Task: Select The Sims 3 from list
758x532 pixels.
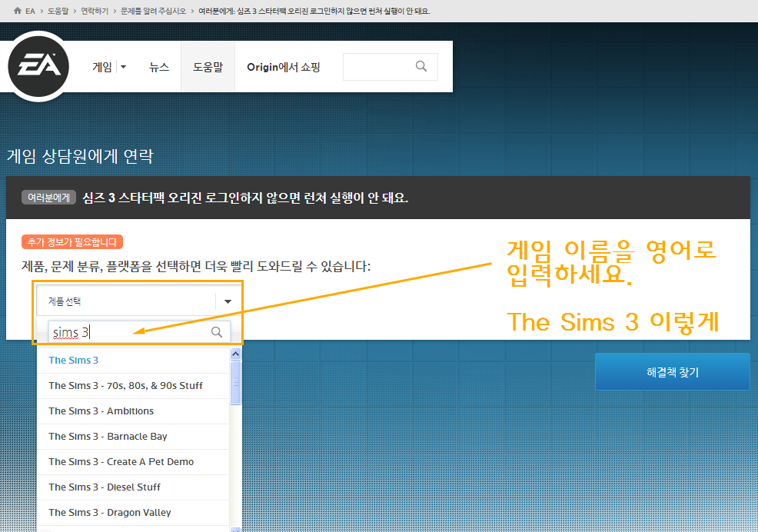Action: coord(133,361)
